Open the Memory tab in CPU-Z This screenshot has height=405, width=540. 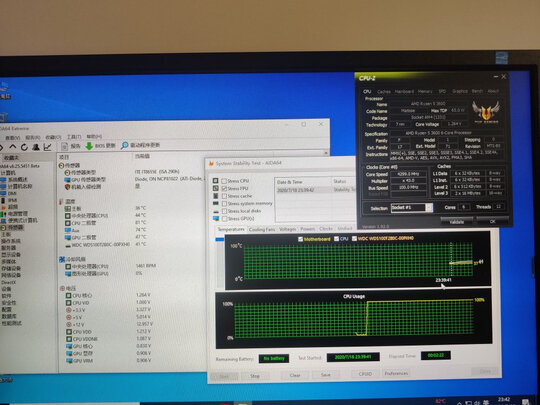[x=425, y=91]
